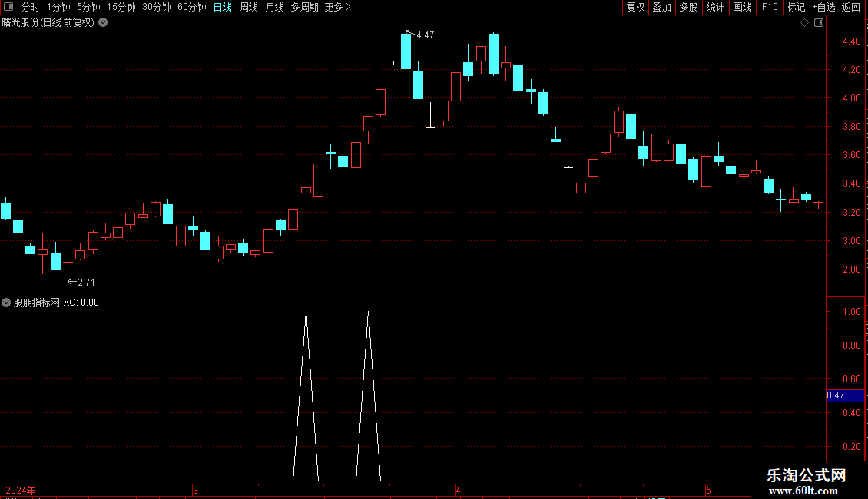Expand the 股朋指标网 indicator dropdown
This screenshot has height=499, width=868.
point(6,302)
